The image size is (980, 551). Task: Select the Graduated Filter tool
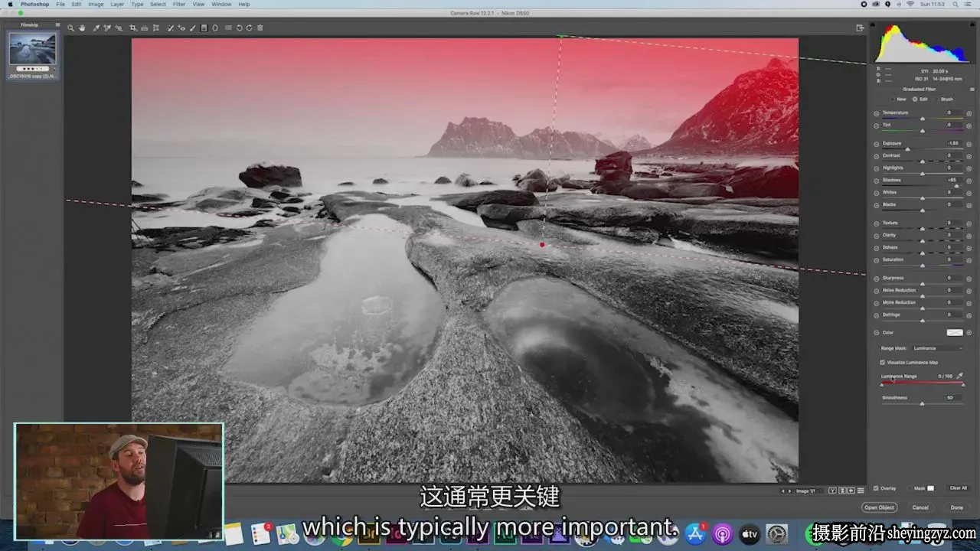(204, 28)
